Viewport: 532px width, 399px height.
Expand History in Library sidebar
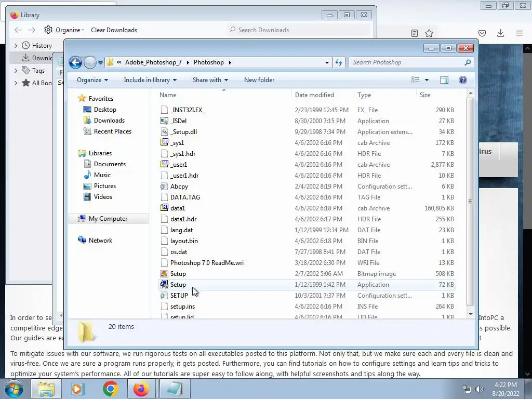(16, 46)
